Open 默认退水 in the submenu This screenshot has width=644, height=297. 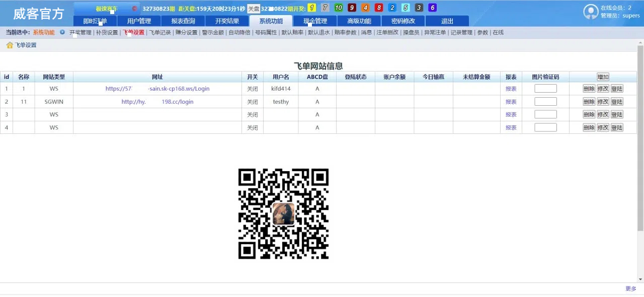(319, 33)
